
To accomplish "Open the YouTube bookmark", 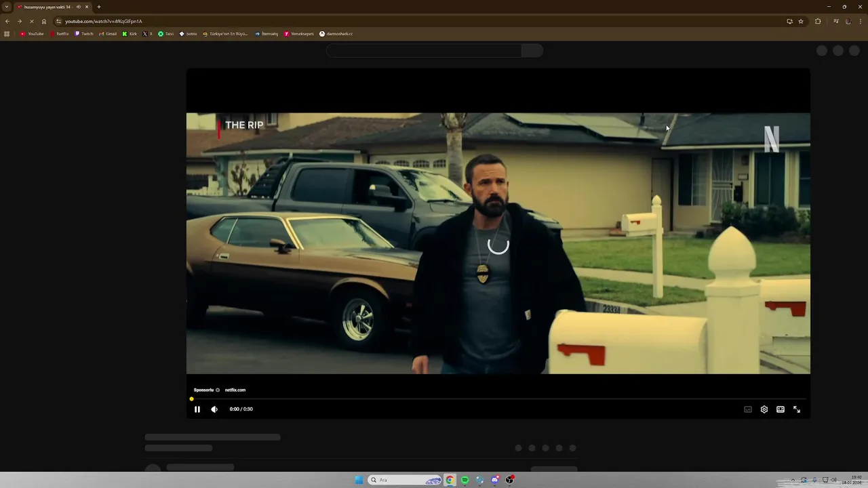I will [x=32, y=34].
